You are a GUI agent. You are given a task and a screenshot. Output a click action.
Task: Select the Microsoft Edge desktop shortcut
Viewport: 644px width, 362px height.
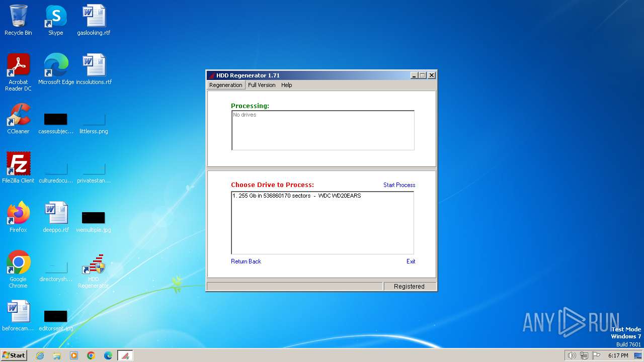pos(56,69)
